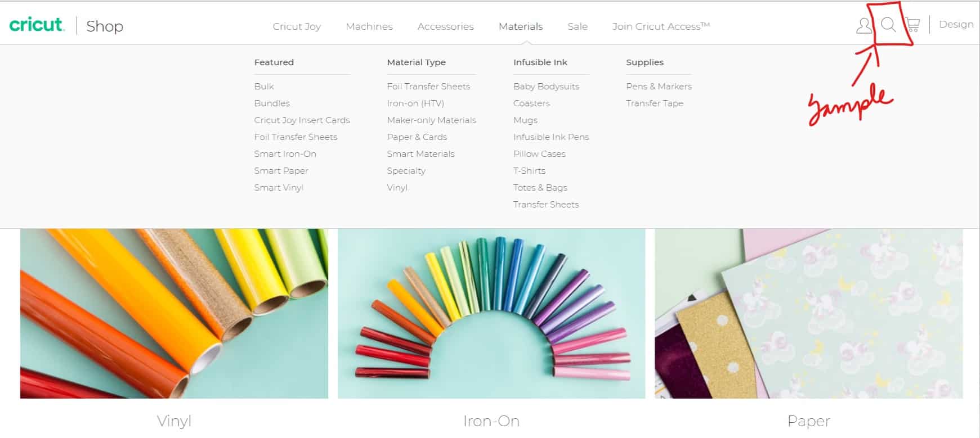Image resolution: width=980 pixels, height=438 pixels.
Task: Open the shopping cart icon
Action: coord(912,25)
